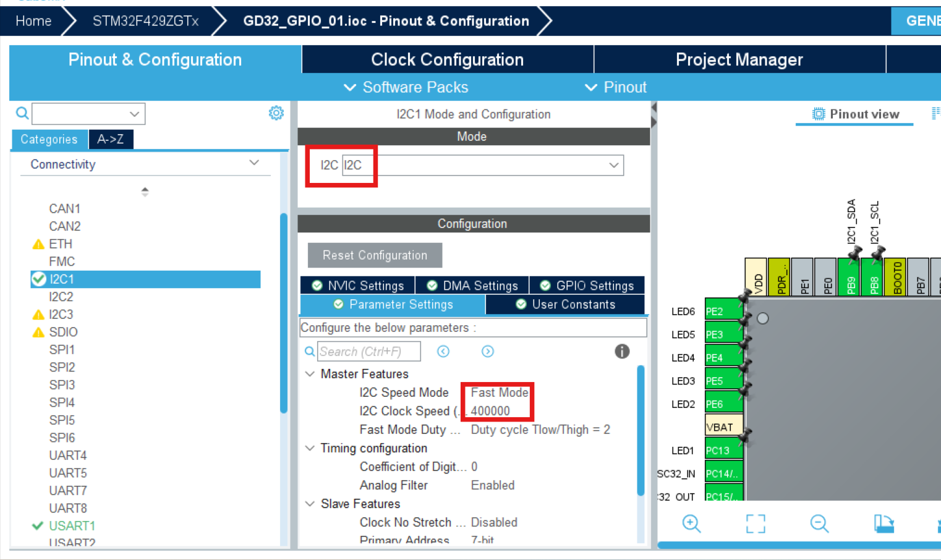Select UART4 in the peripheral list
941x560 pixels.
tap(68, 455)
